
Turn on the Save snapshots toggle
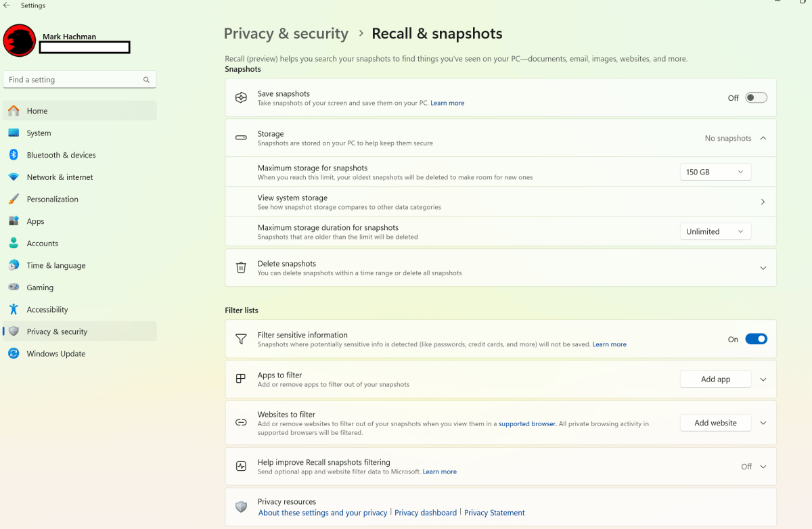click(756, 98)
